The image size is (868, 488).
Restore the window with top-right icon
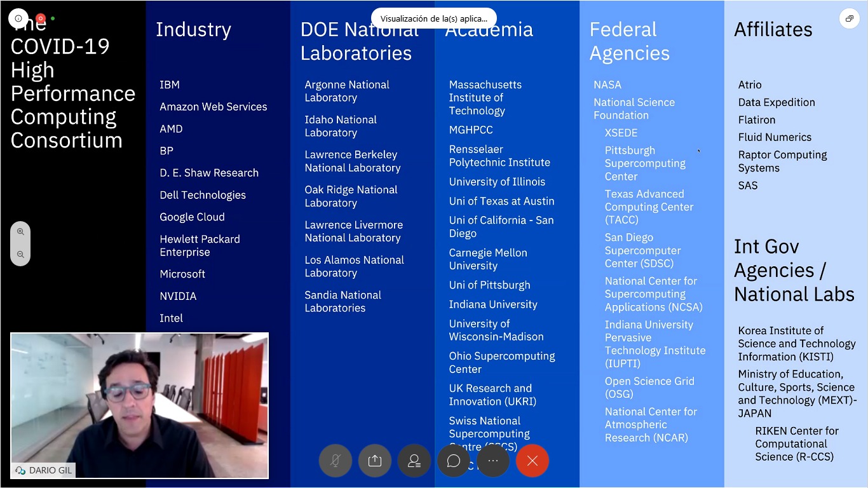coord(849,18)
